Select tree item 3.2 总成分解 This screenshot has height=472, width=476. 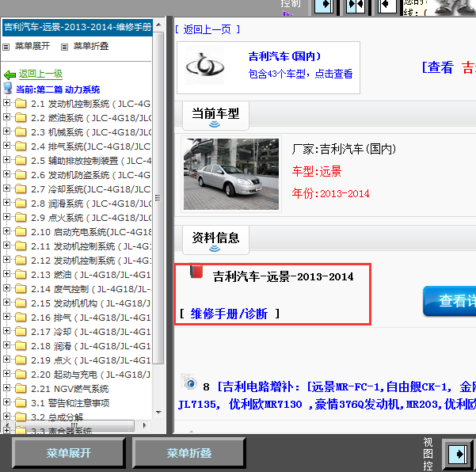57,417
